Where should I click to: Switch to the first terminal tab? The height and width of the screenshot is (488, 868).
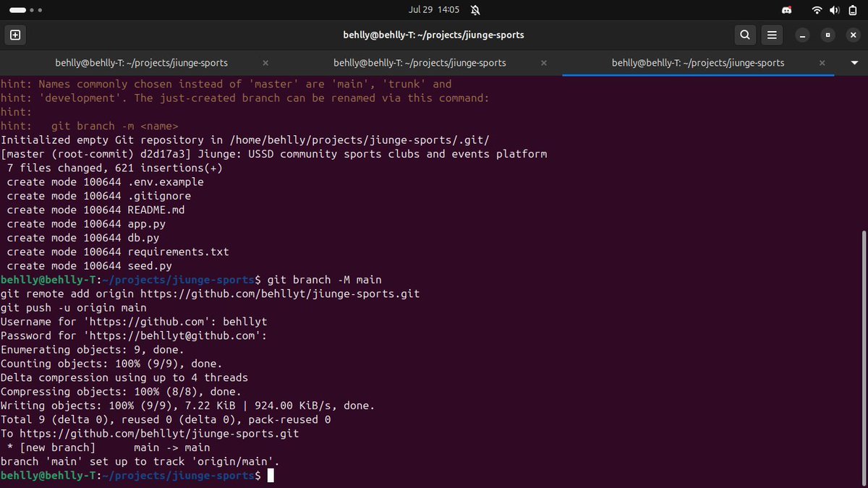[141, 63]
